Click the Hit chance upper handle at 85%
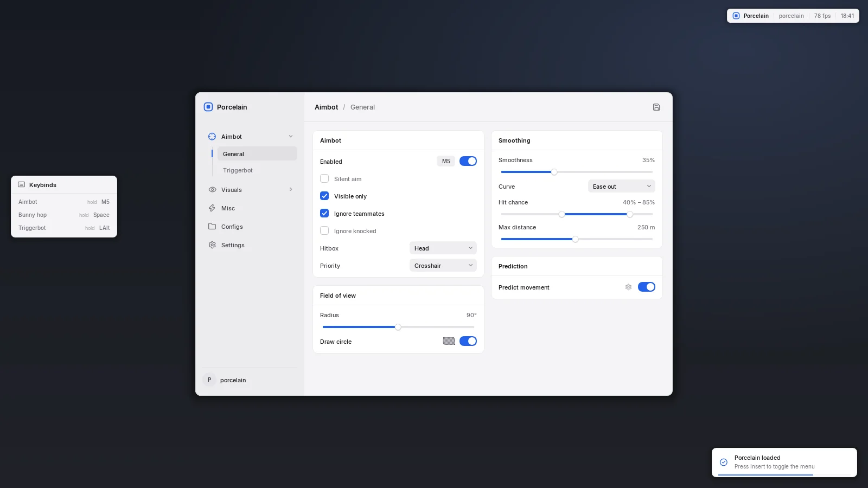This screenshot has width=868, height=488. (x=630, y=214)
